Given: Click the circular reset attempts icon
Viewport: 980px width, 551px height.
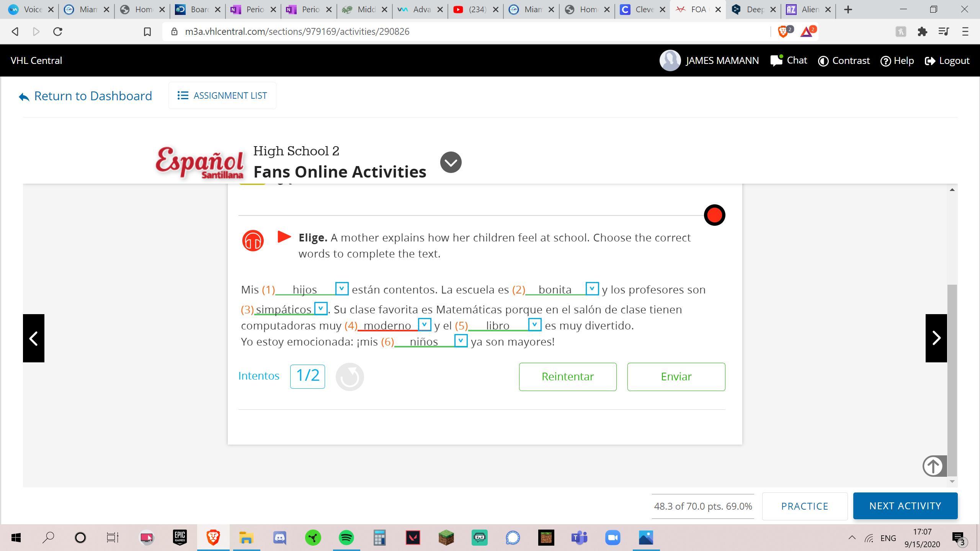Looking at the screenshot, I should 350,377.
